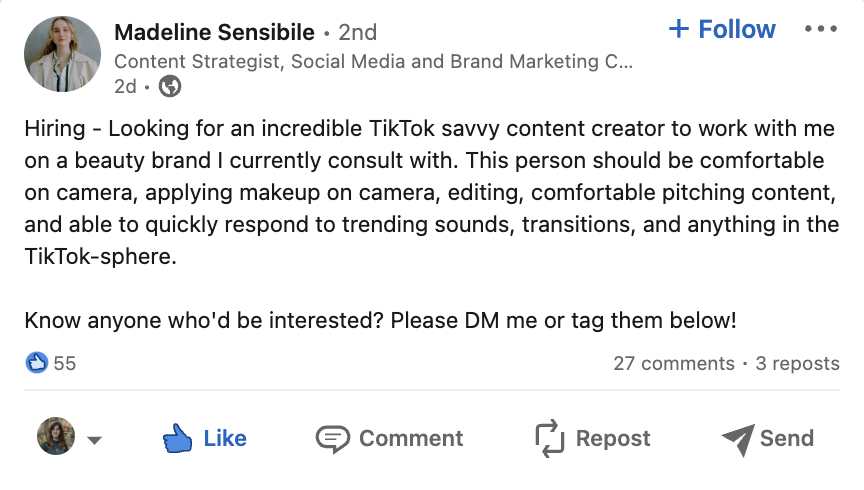Click the 2d post timestamp
The width and height of the screenshot is (864, 490).
[x=125, y=87]
